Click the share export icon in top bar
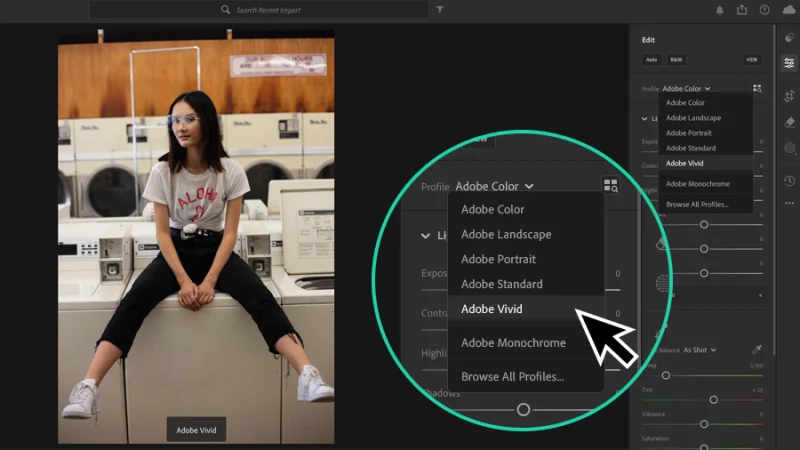Image resolution: width=800 pixels, height=450 pixels. pyautogui.click(x=742, y=10)
